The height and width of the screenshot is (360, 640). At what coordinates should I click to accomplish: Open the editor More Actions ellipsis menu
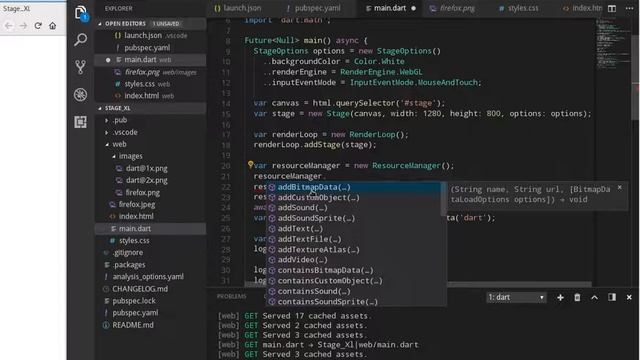click(629, 8)
